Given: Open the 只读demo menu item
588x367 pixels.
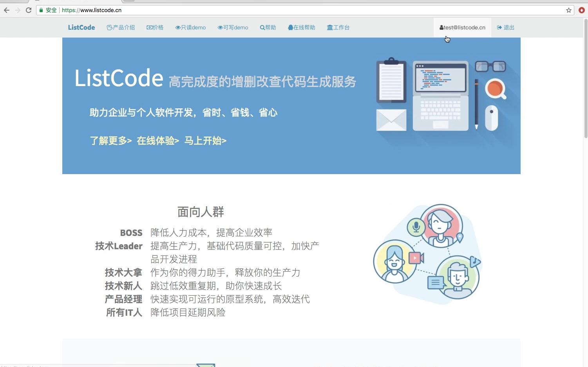Looking at the screenshot, I should pos(190,27).
